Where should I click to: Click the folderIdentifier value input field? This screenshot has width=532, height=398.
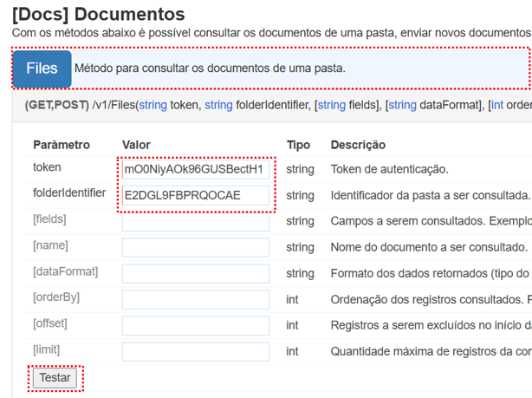click(196, 196)
